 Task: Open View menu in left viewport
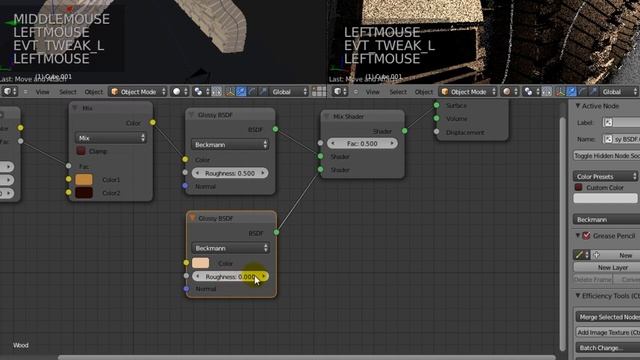(42, 92)
